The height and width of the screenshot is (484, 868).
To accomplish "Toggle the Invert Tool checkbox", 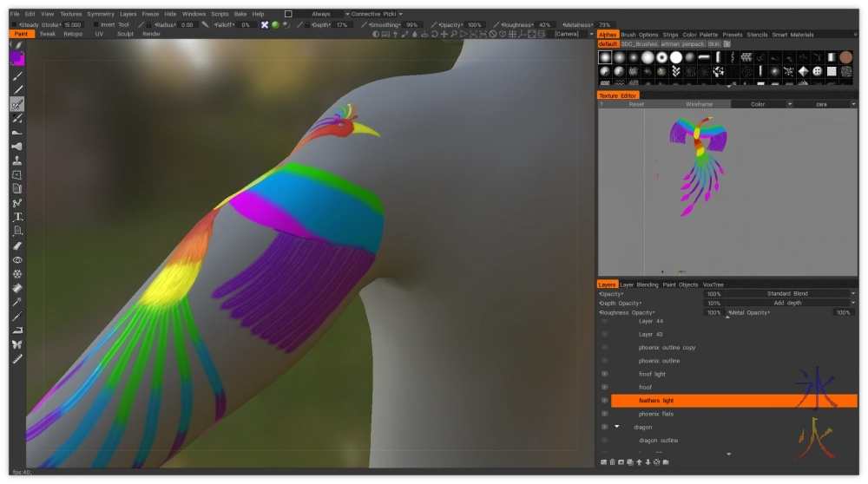I will point(95,25).
